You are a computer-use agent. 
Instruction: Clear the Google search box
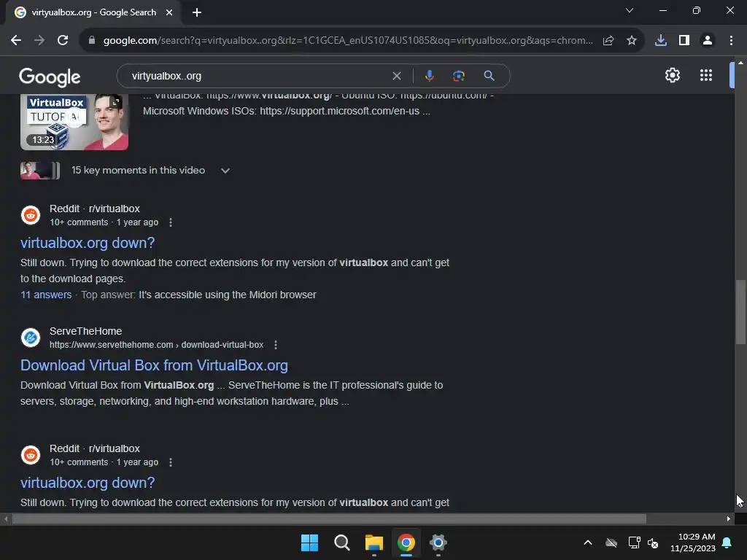(396, 76)
